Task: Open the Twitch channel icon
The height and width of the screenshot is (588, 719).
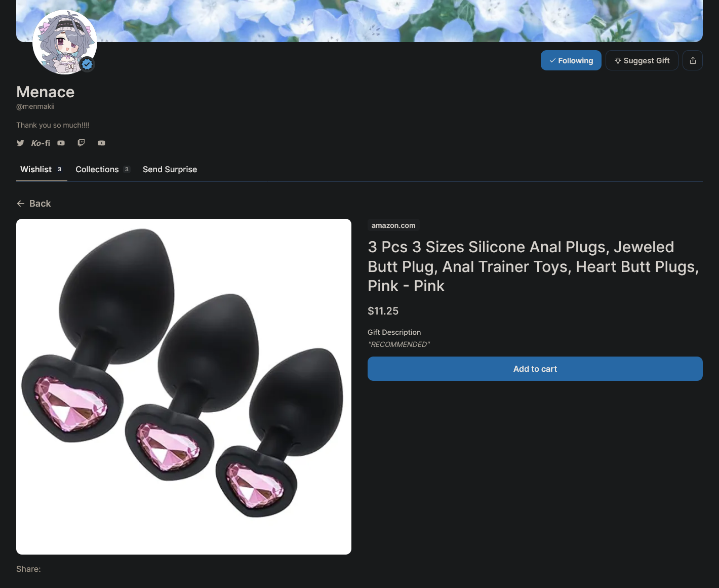Action: pyautogui.click(x=81, y=143)
